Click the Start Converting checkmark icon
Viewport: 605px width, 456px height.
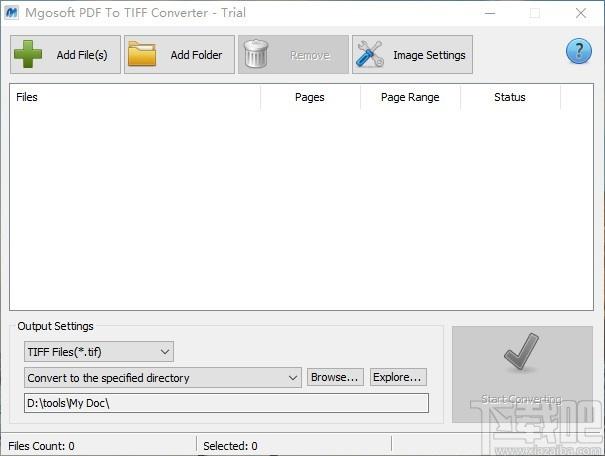tap(521, 352)
